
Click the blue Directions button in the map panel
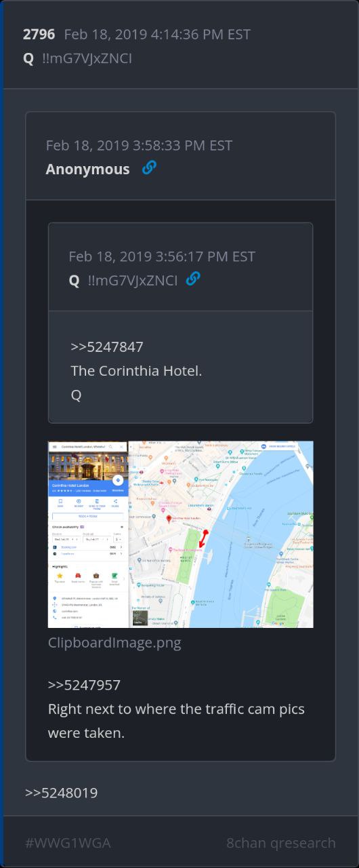click(x=118, y=480)
